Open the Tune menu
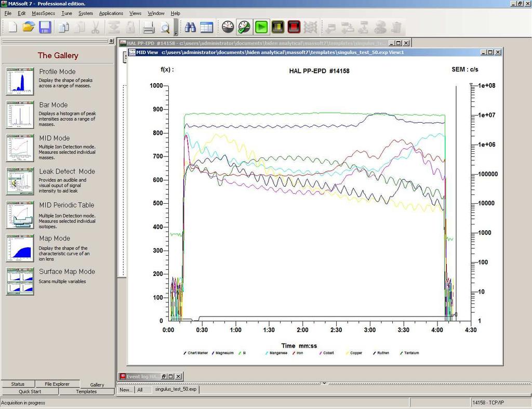 point(66,13)
